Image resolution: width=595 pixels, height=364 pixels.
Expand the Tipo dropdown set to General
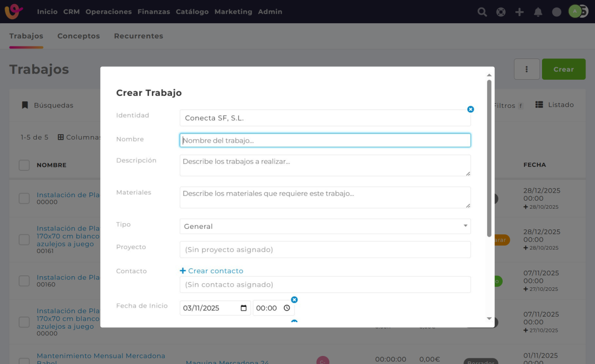325,226
